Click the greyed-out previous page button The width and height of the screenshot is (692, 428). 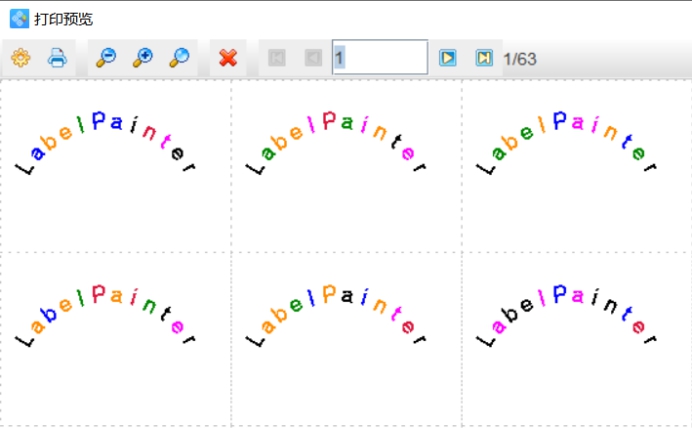[313, 58]
